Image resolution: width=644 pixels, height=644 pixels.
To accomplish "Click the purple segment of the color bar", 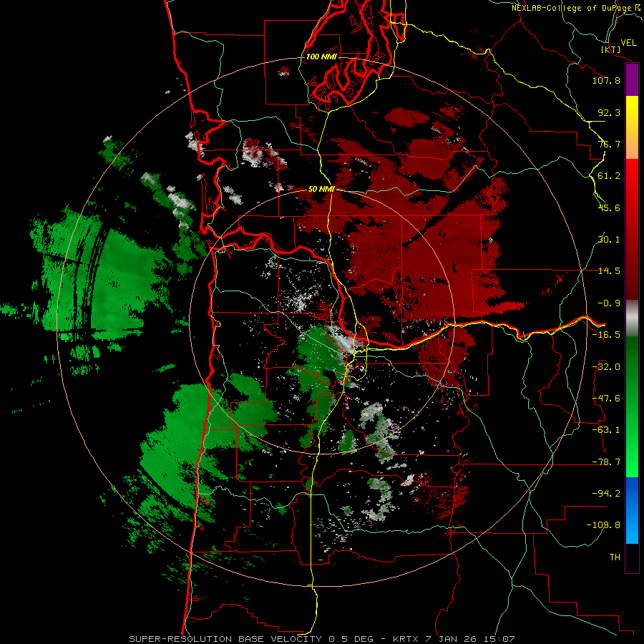I will (632, 80).
